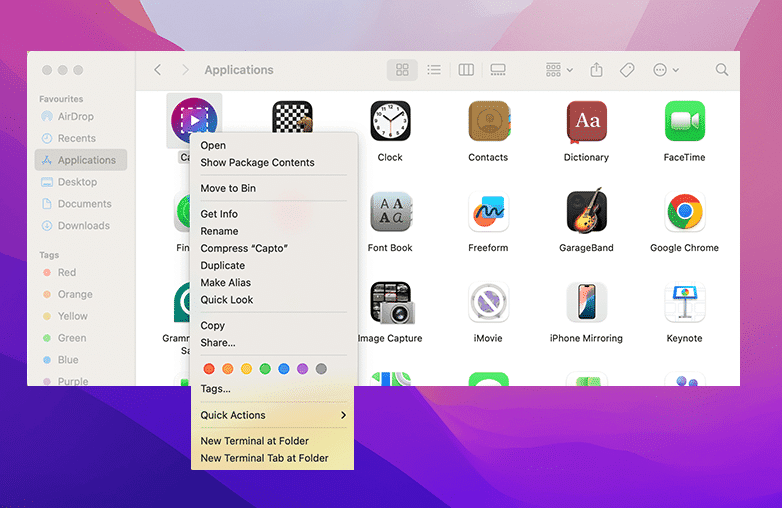This screenshot has height=508, width=782.
Task: Select the Dictionary app icon
Action: pyautogui.click(x=586, y=122)
